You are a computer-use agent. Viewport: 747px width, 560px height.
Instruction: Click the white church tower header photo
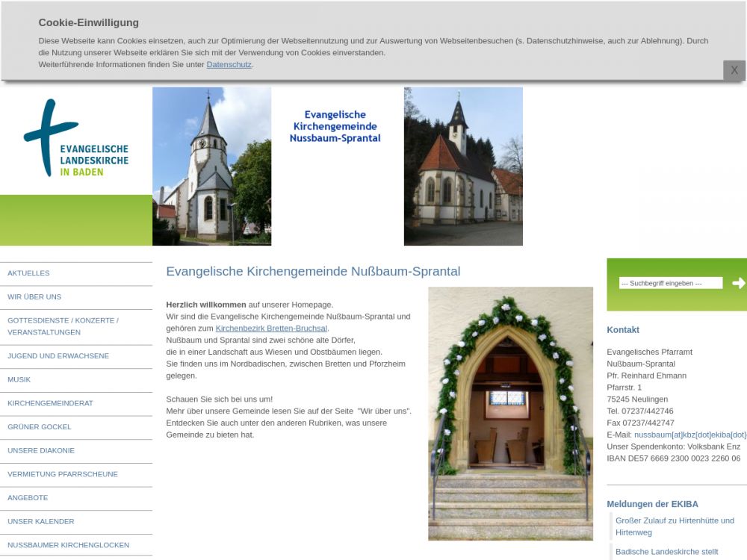[211, 166]
